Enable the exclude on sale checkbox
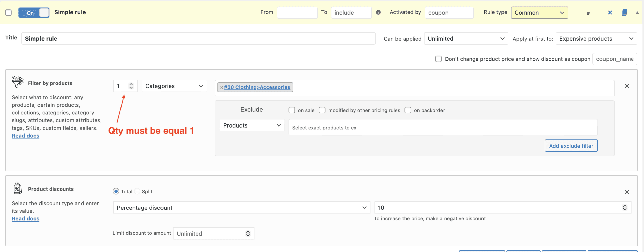Viewport: 644px width, 252px height. (x=292, y=110)
